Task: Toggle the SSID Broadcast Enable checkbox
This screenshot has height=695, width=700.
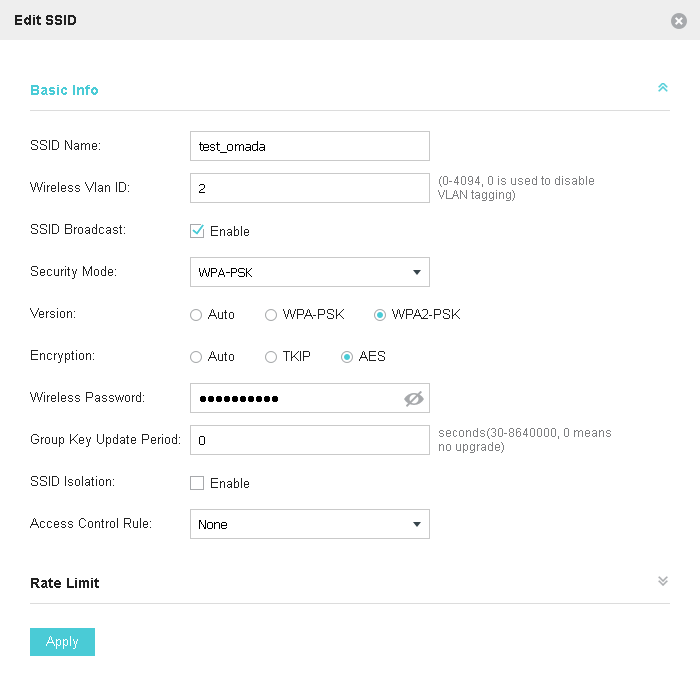Action: (197, 231)
